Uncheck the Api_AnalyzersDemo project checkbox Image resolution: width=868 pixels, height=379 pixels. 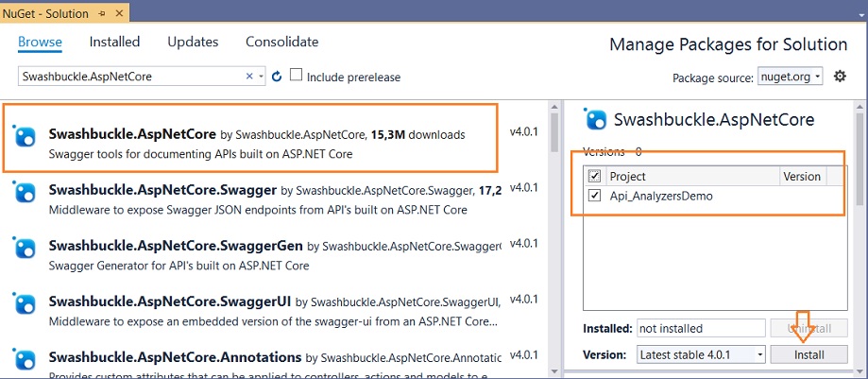(594, 196)
